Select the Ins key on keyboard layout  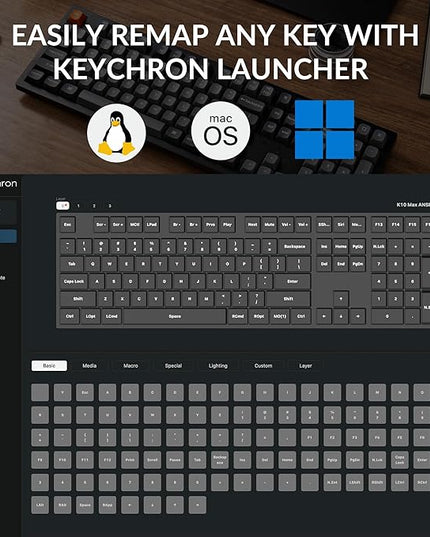click(324, 246)
